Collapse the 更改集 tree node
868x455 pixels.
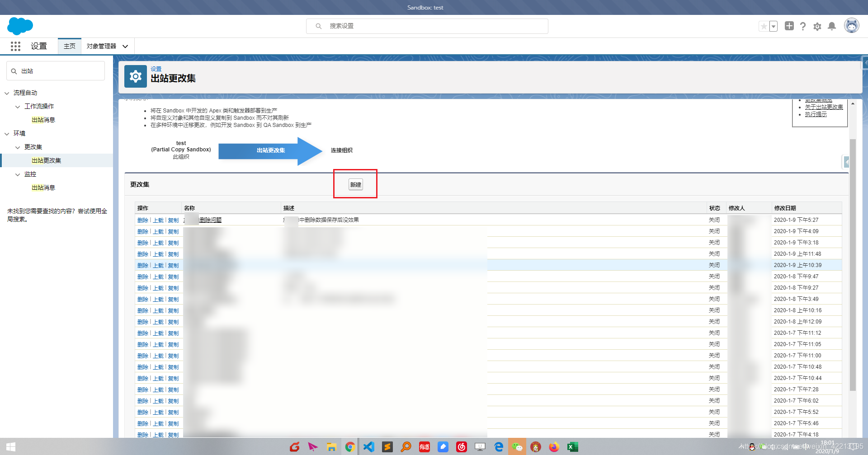coord(18,147)
